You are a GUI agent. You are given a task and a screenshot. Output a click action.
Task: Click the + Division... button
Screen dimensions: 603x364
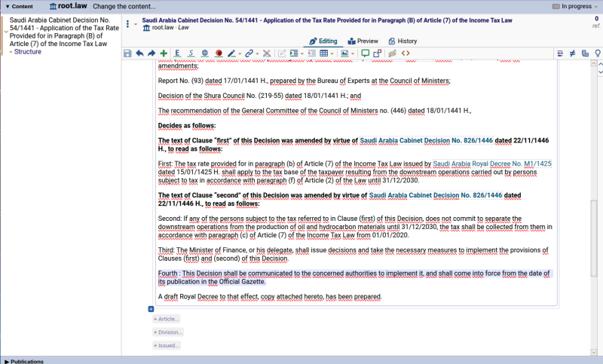(x=167, y=332)
